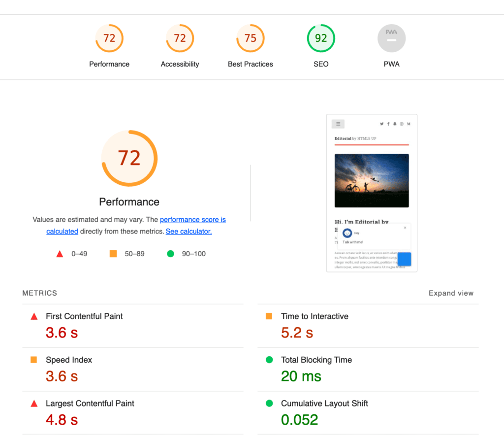Click the Instagram icon in the preview header

point(401,124)
